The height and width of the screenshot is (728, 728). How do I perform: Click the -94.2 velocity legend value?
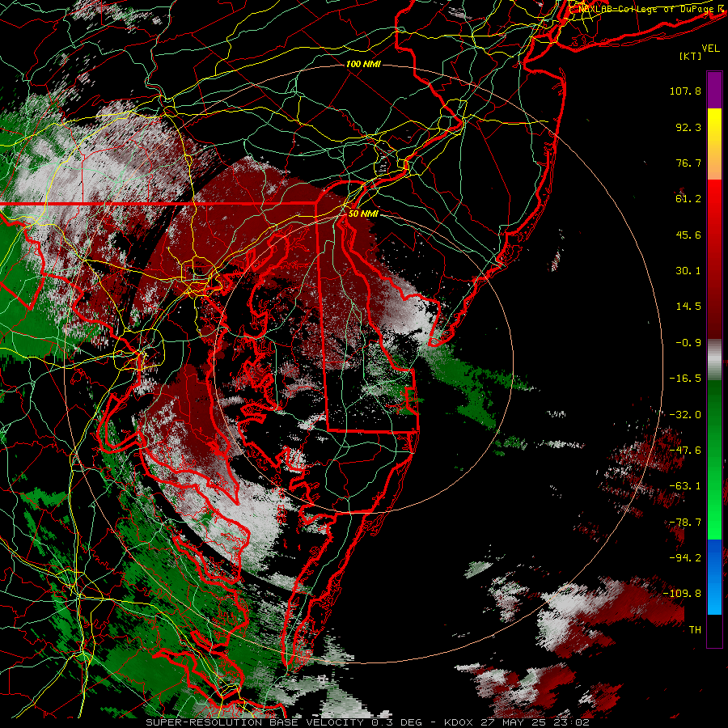click(685, 558)
